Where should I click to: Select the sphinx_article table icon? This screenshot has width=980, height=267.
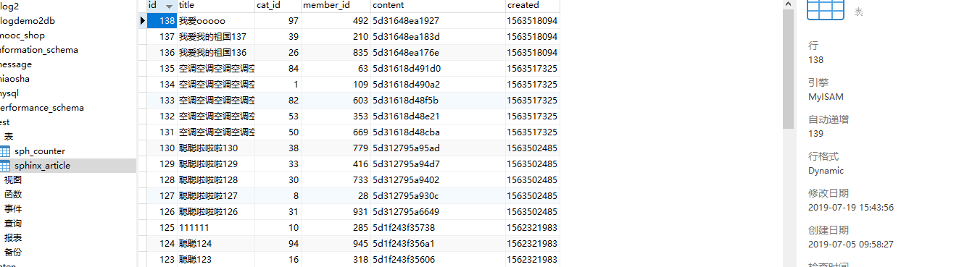(5, 166)
